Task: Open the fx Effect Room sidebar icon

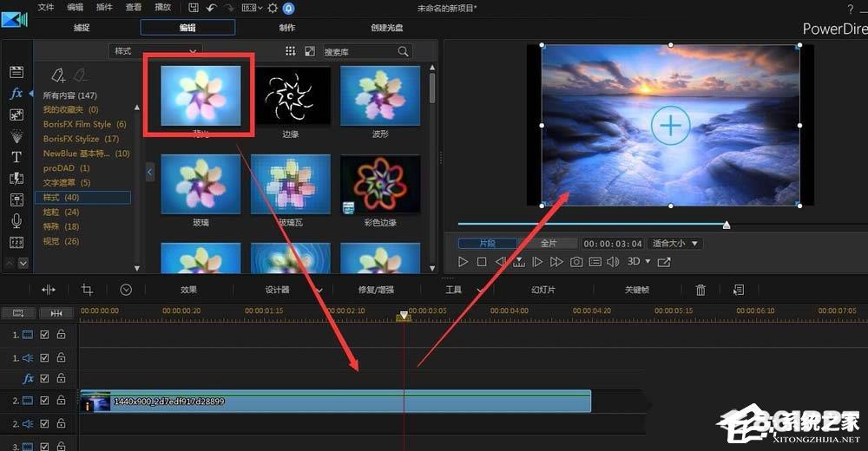Action: (16, 93)
